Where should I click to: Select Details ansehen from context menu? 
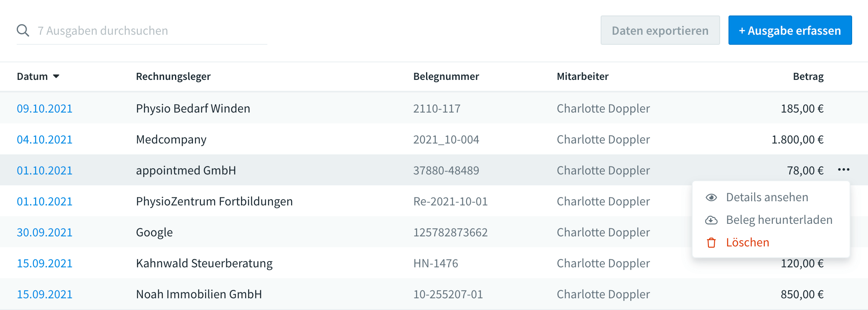[767, 197]
